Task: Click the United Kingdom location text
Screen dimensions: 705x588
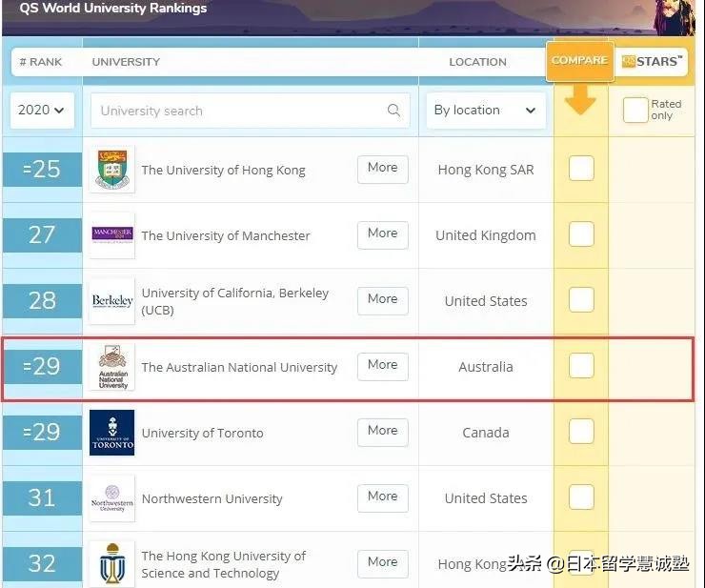Action: (486, 235)
